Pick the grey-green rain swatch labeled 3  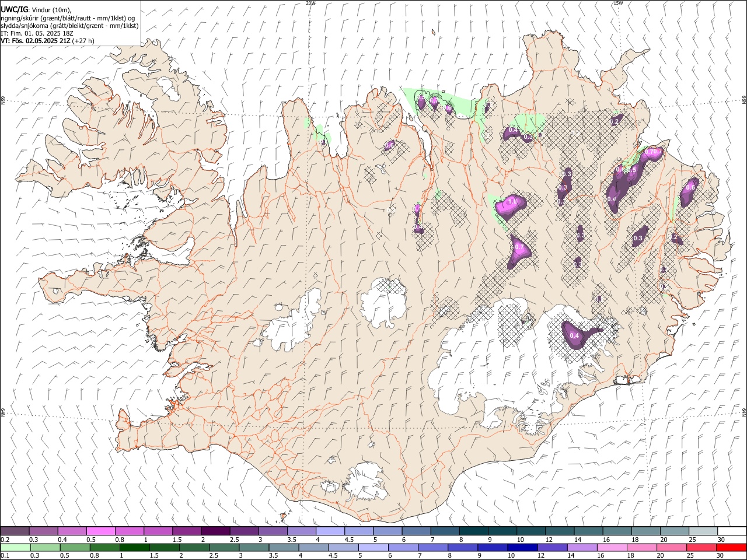click(254, 547)
